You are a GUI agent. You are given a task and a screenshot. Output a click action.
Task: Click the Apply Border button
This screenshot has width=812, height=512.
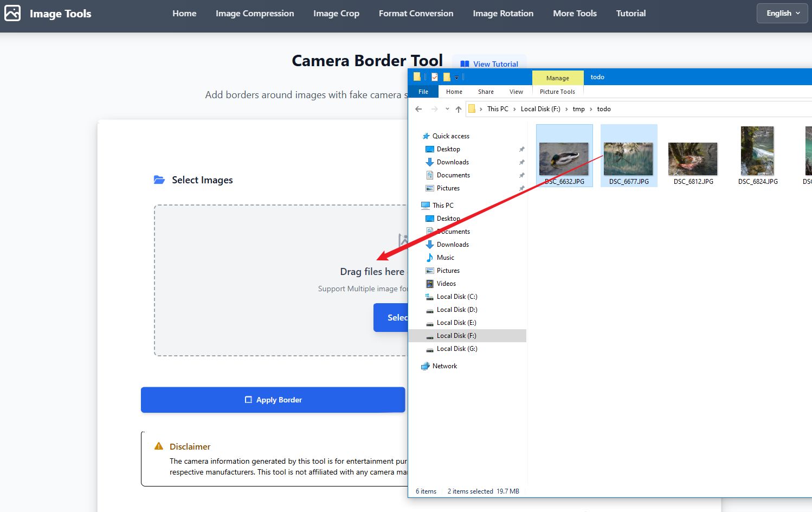[273, 400]
